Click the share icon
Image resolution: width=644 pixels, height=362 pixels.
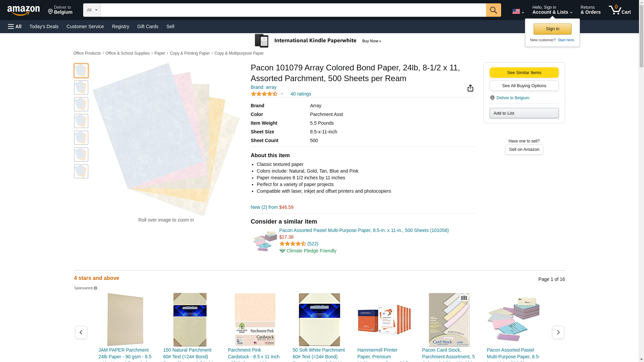470,88
